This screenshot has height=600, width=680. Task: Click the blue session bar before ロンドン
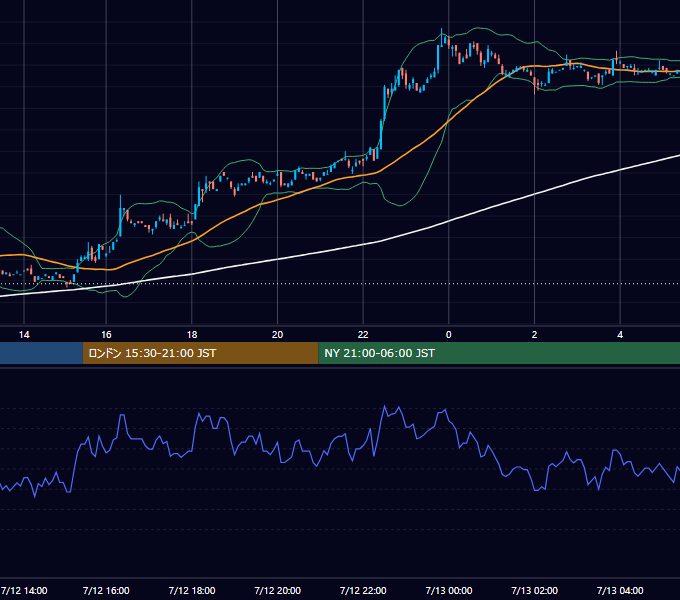pos(41,353)
